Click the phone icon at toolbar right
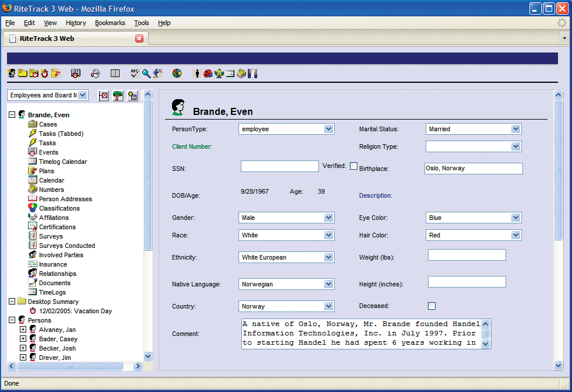572x392 pixels. [240, 73]
